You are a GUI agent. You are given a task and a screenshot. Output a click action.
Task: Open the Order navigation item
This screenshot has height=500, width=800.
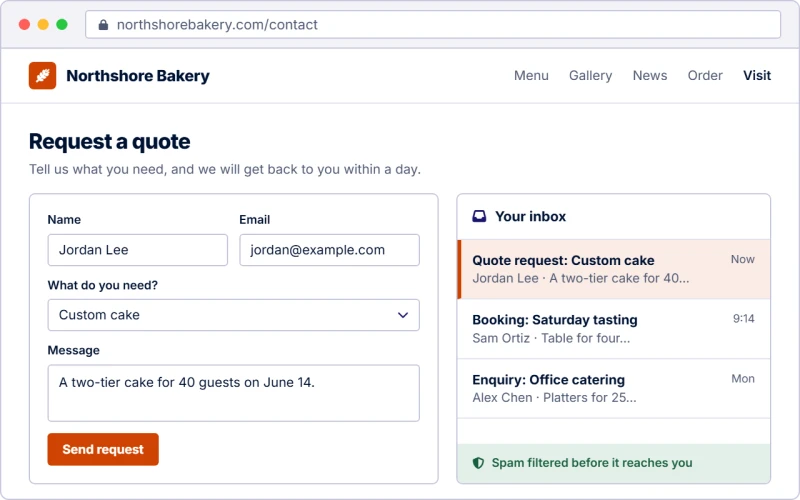705,76
